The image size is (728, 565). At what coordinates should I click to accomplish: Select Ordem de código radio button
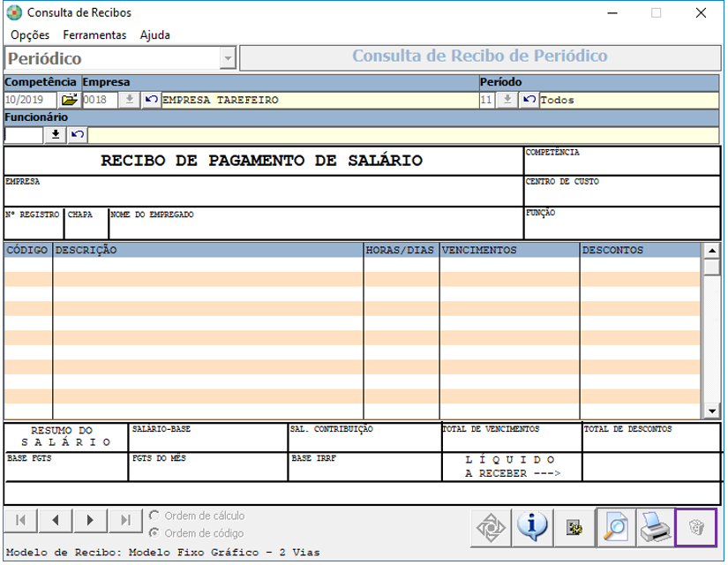(x=154, y=533)
